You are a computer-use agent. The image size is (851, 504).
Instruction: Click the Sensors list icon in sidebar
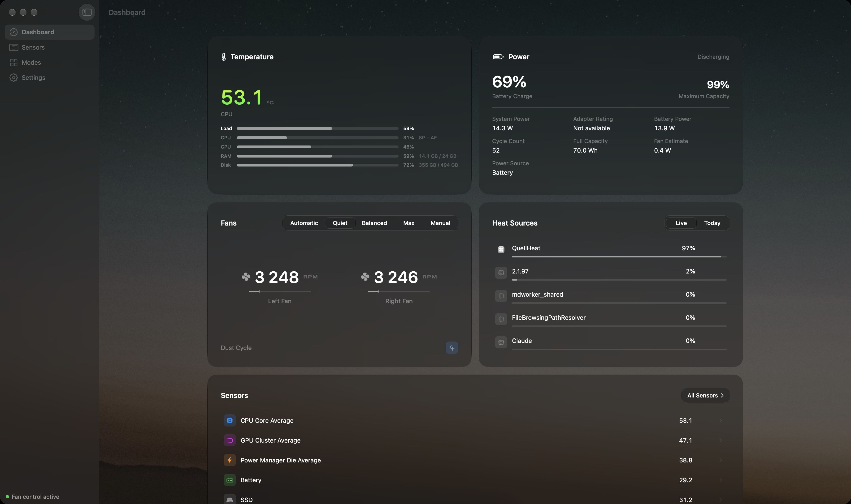(14, 47)
